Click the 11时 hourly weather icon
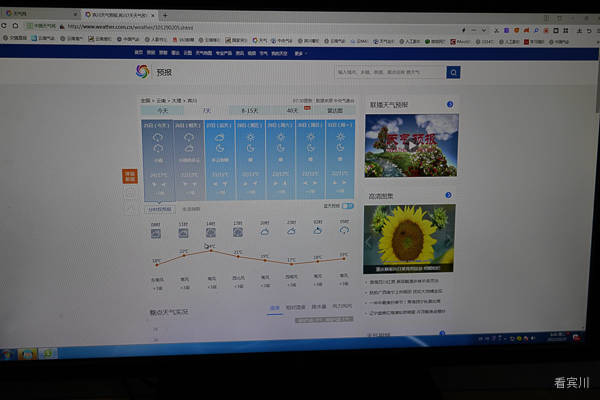The image size is (600, 400). tap(183, 233)
